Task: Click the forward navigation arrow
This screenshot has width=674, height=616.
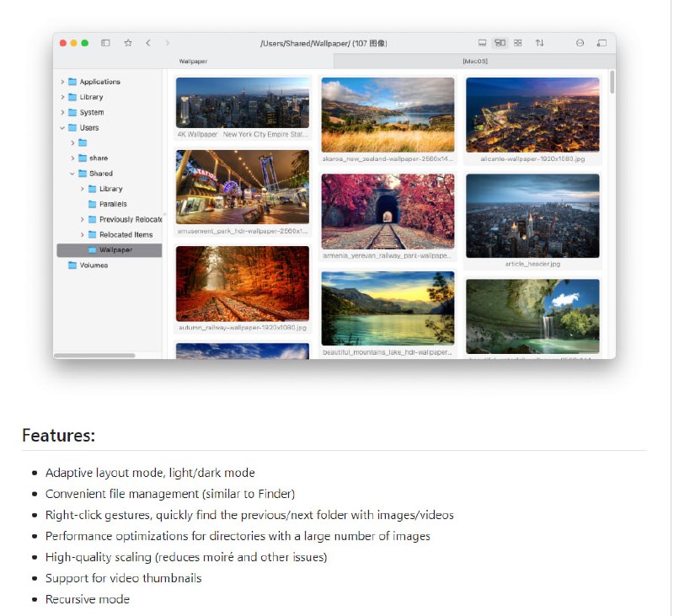Action: (x=168, y=43)
